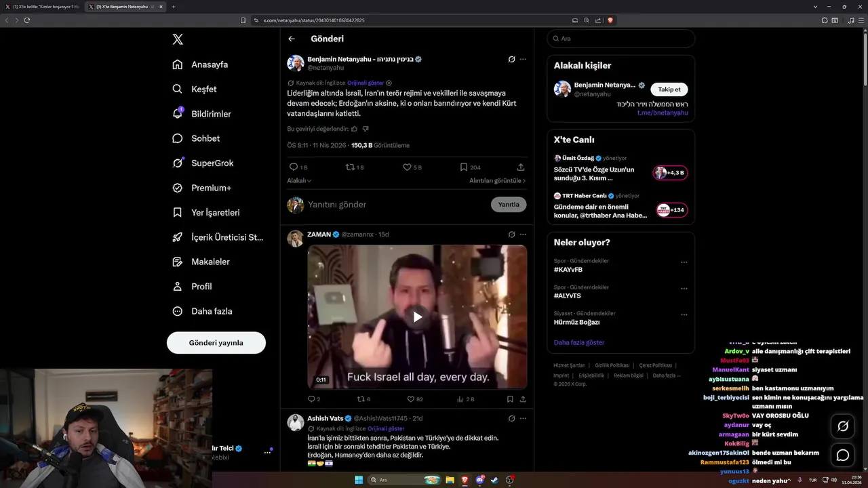This screenshot has width=868, height=488.
Task: Click Ara search box
Action: pyautogui.click(x=621, y=39)
